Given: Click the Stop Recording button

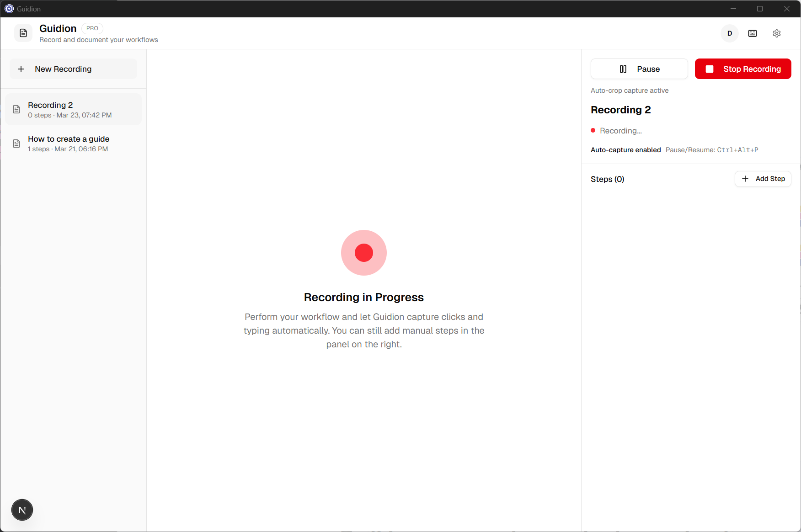Looking at the screenshot, I should click(743, 69).
